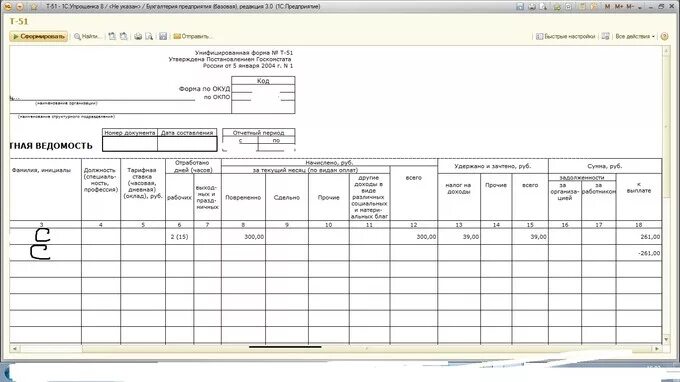Click horizontal scrollbar left arrow

click(x=14, y=348)
